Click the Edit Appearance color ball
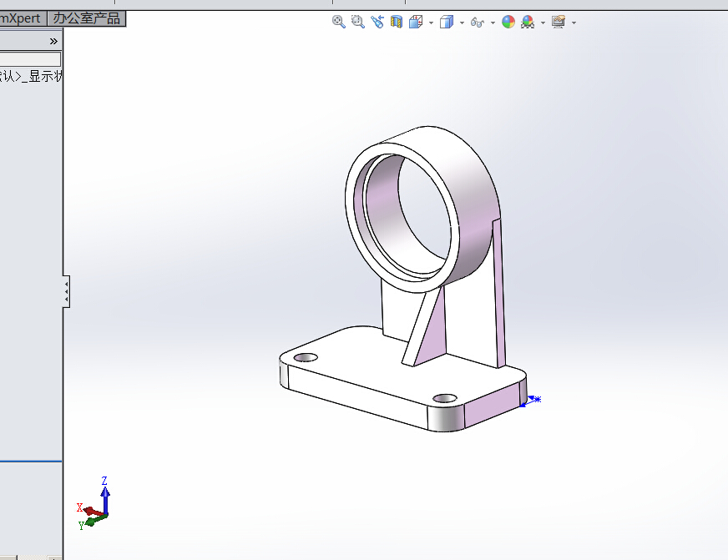The height and width of the screenshot is (560, 728). tap(508, 22)
